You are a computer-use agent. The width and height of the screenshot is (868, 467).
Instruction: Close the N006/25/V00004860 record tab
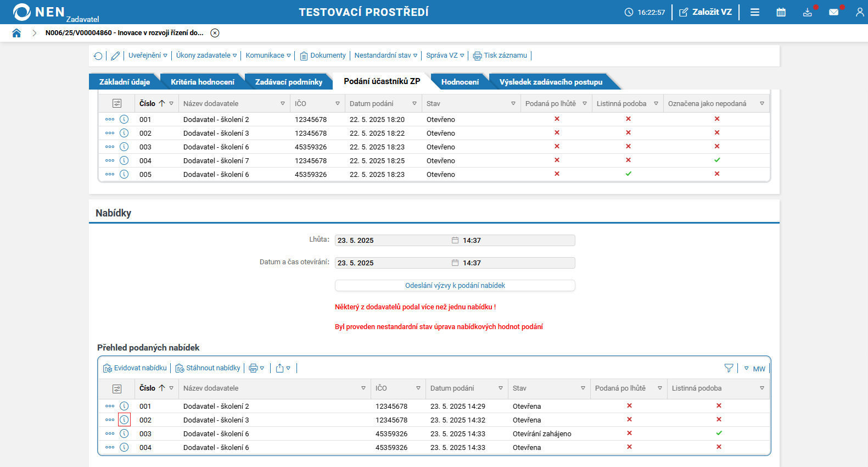click(215, 33)
